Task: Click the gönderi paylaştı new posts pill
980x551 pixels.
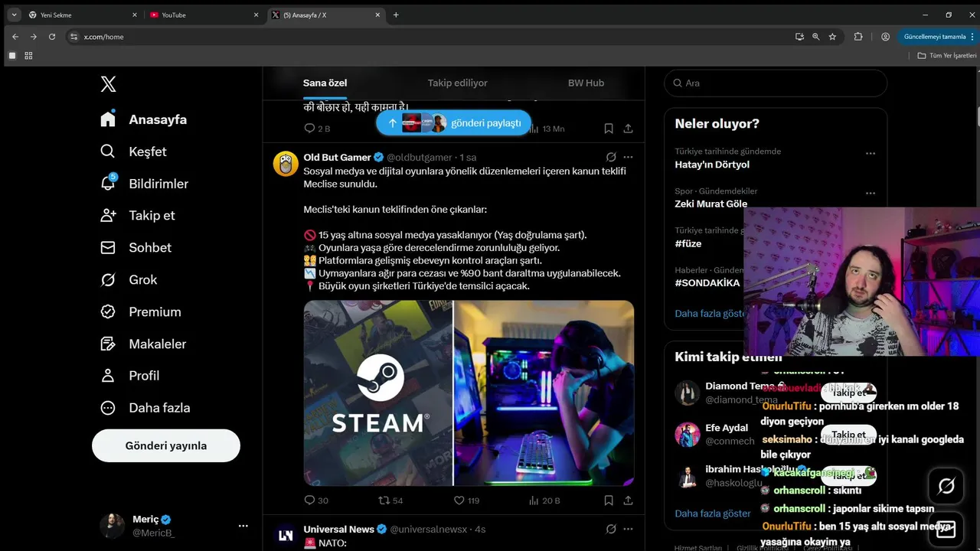Action: (x=454, y=122)
